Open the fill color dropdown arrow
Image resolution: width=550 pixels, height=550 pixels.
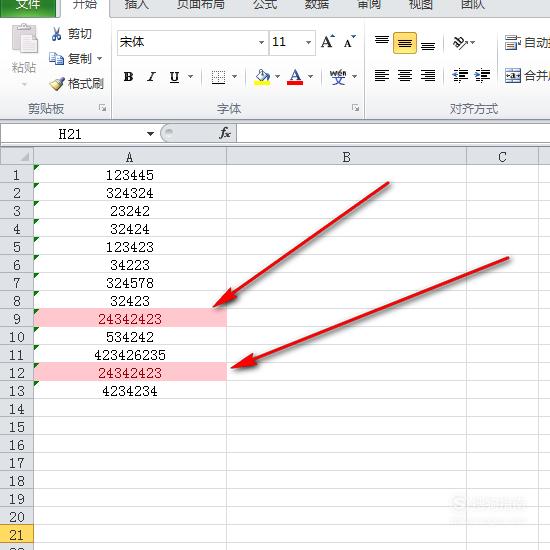pyautogui.click(x=277, y=76)
